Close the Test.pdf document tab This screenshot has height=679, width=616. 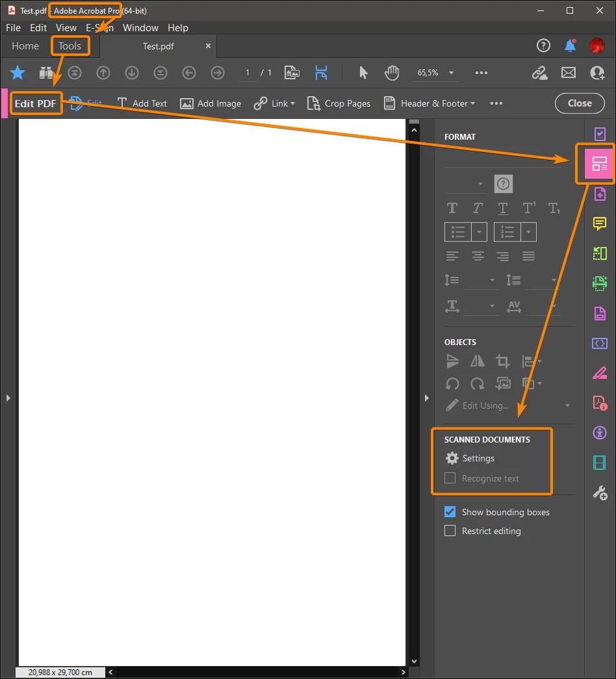[208, 46]
